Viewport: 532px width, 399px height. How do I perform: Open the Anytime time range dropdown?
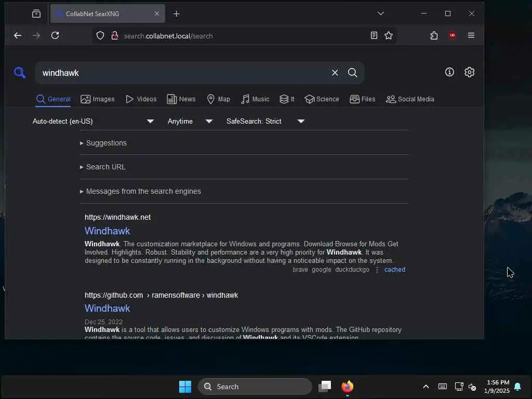[x=190, y=121]
